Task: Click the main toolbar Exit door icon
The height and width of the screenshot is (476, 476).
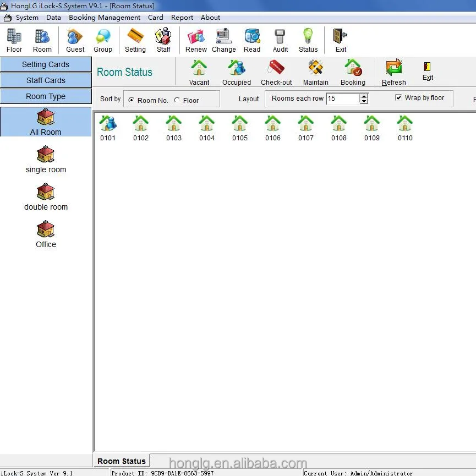Action: point(340,40)
